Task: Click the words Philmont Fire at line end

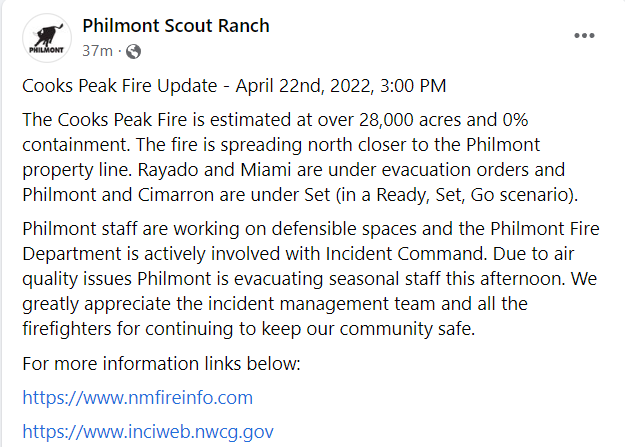Action: (545, 229)
